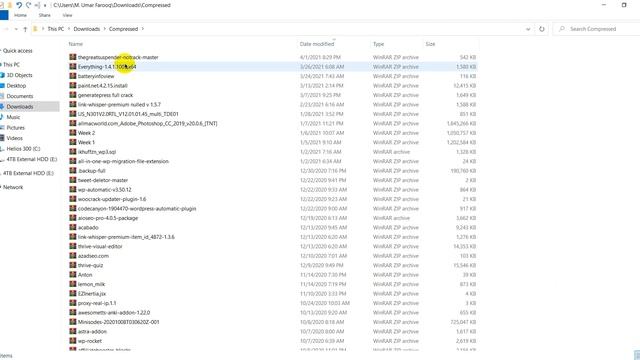Open 3D Objects in the sidebar
640x360 pixels.
pos(19,75)
